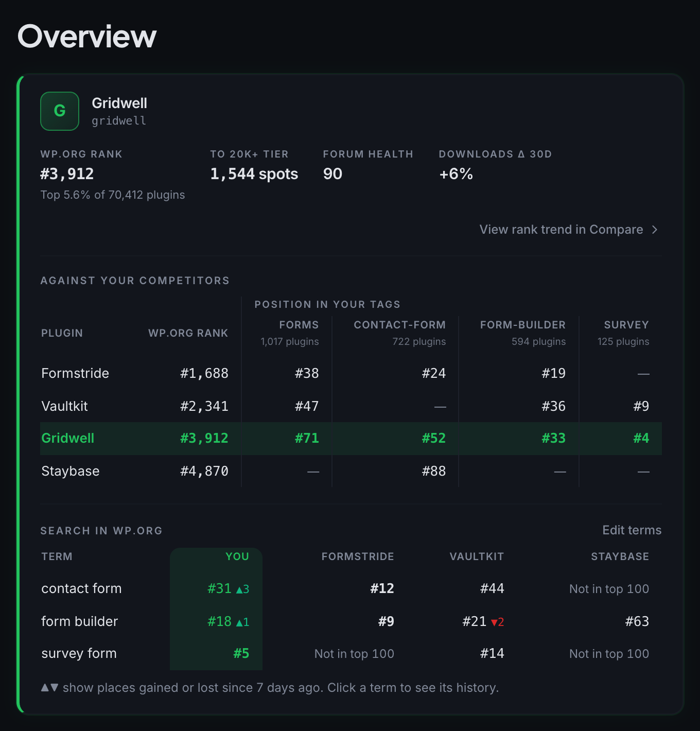Click the CONTACT-FORM tag column header
Screen dimensions: 700x731
[399, 325]
